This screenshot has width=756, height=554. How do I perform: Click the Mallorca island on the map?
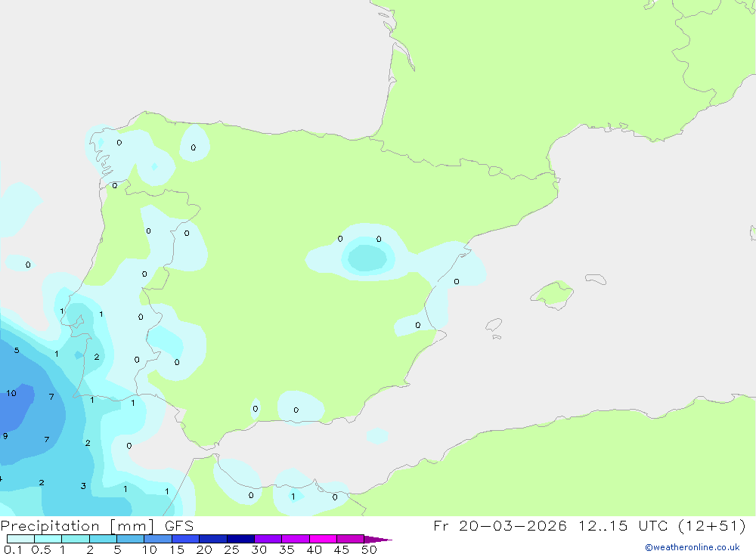553,294
